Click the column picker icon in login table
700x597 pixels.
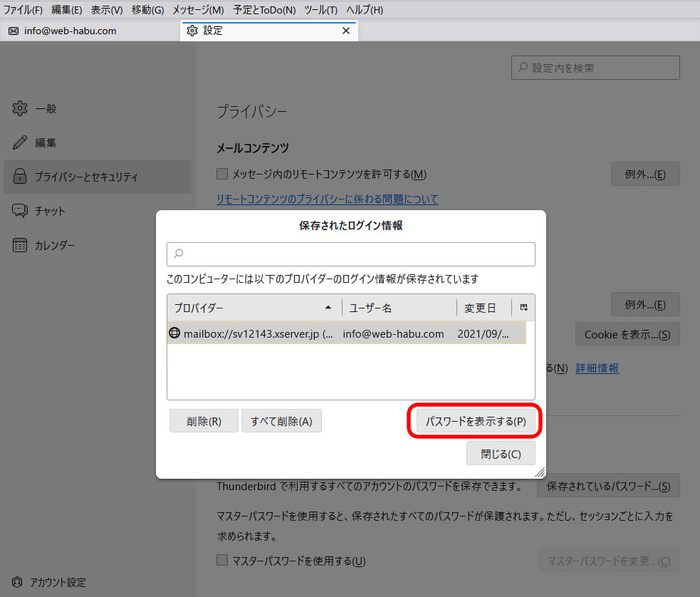523,308
